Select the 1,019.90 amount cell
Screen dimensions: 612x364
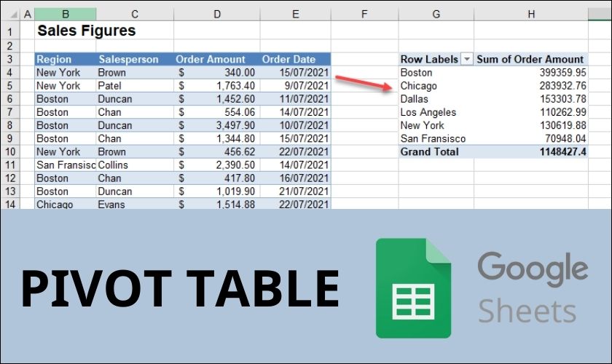[217, 191]
